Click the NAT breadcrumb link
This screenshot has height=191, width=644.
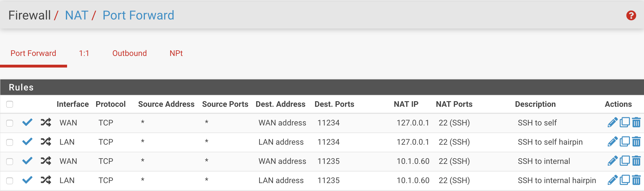click(77, 15)
